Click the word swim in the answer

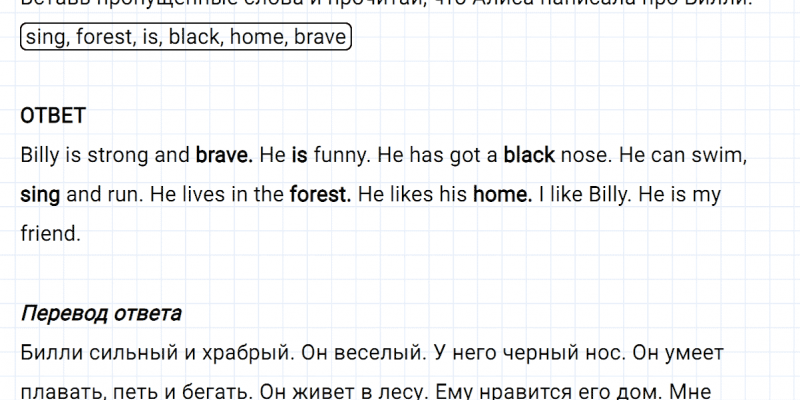[721, 156]
